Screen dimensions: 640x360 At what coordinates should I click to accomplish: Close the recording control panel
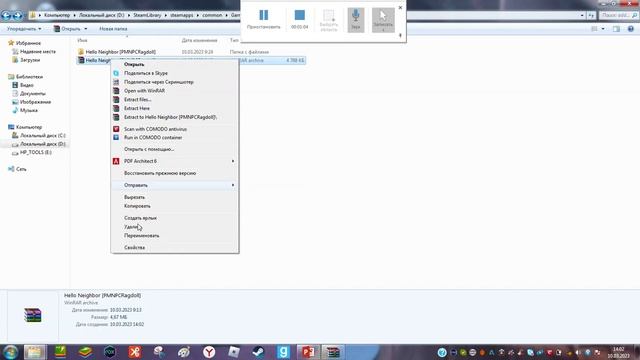point(400,7)
